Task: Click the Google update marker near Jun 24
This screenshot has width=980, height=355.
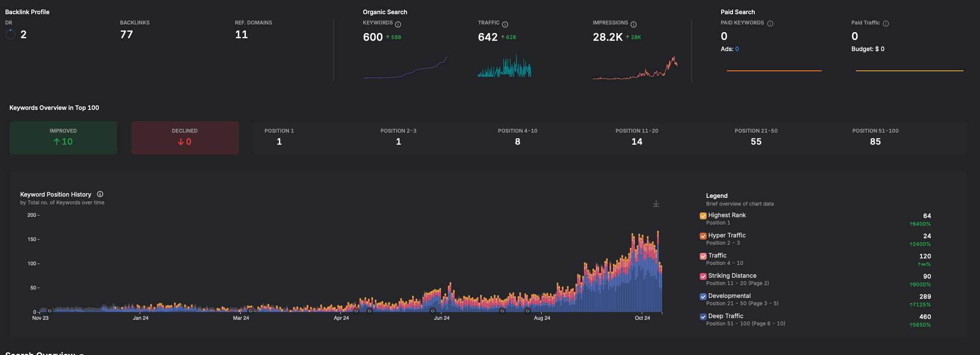Action: coord(433,311)
